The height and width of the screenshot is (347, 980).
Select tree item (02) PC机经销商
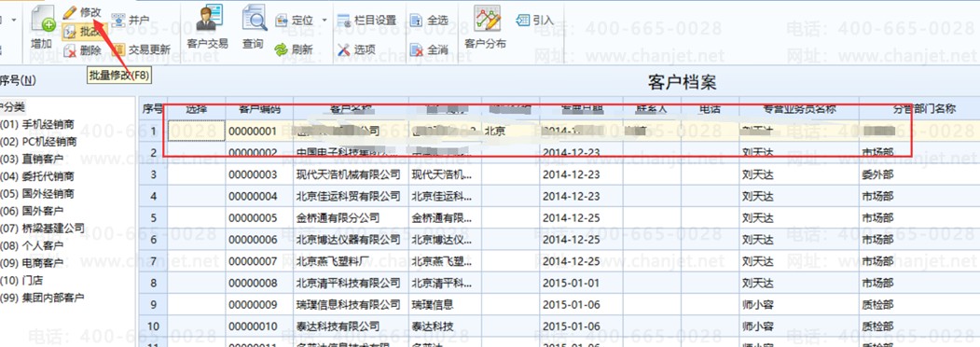click(x=39, y=141)
